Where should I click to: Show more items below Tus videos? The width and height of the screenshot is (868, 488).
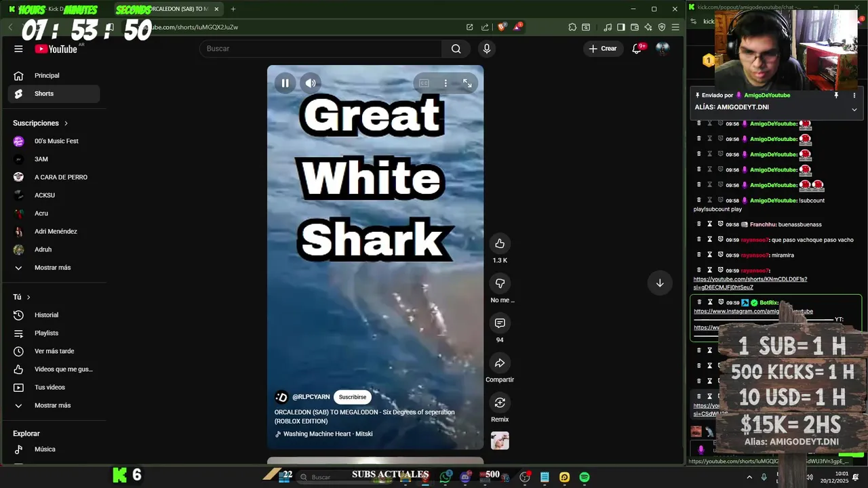point(52,405)
